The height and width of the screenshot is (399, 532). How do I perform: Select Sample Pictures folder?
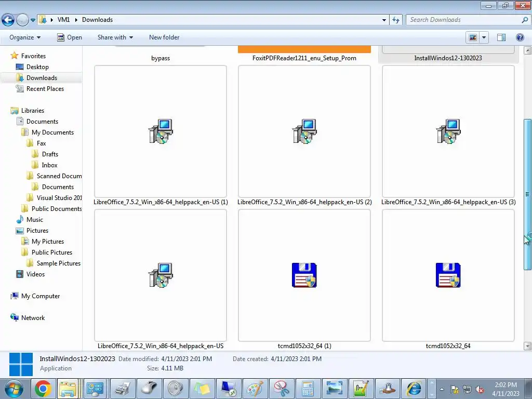click(59, 263)
